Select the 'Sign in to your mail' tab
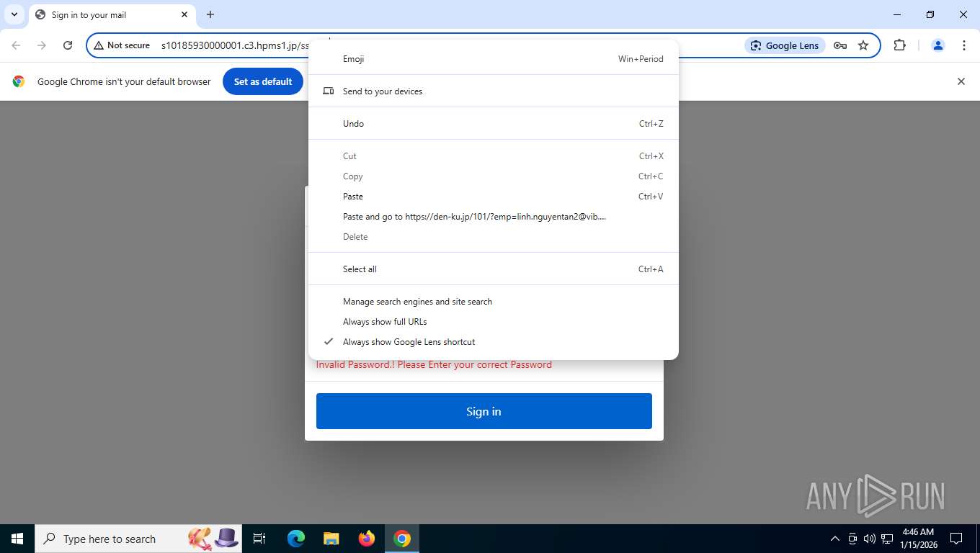The height and width of the screenshot is (553, 980). tap(112, 14)
